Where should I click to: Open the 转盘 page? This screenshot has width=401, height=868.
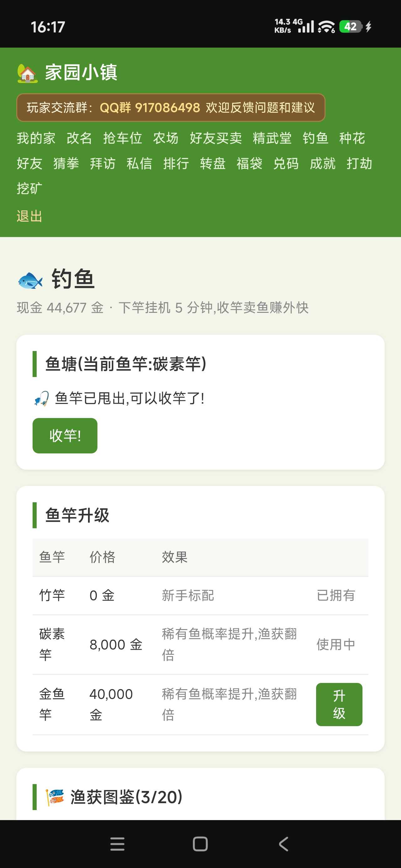[212, 163]
